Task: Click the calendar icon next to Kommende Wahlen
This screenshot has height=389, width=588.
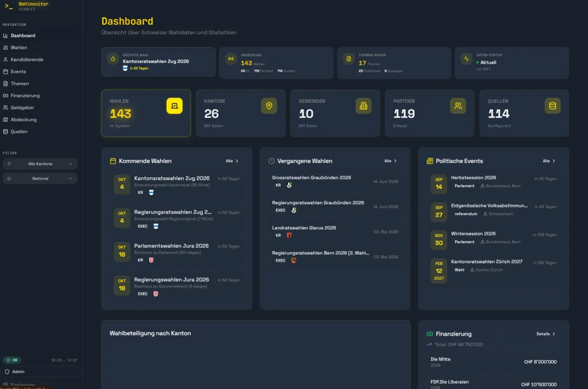Action: click(113, 161)
